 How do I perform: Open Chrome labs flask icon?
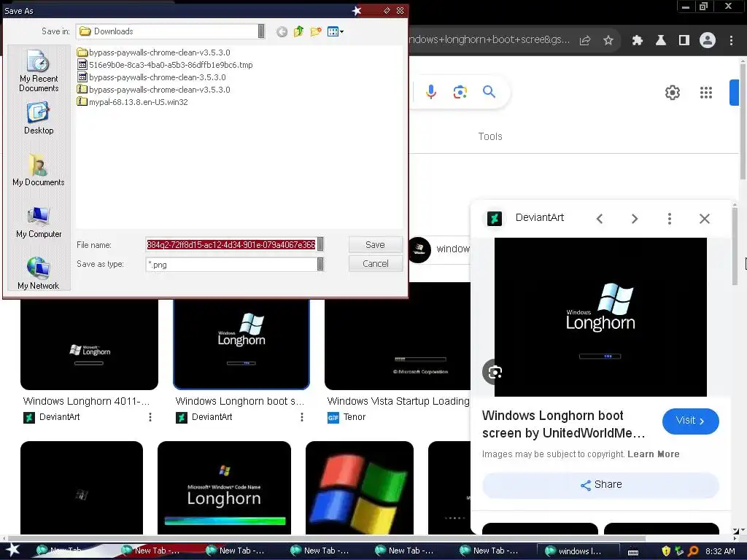661,41
